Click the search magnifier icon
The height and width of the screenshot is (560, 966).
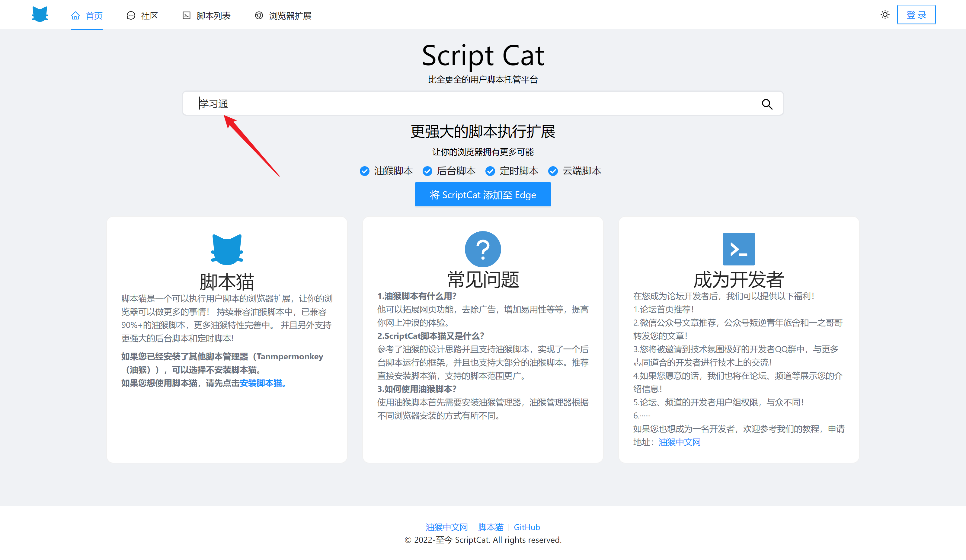(767, 104)
